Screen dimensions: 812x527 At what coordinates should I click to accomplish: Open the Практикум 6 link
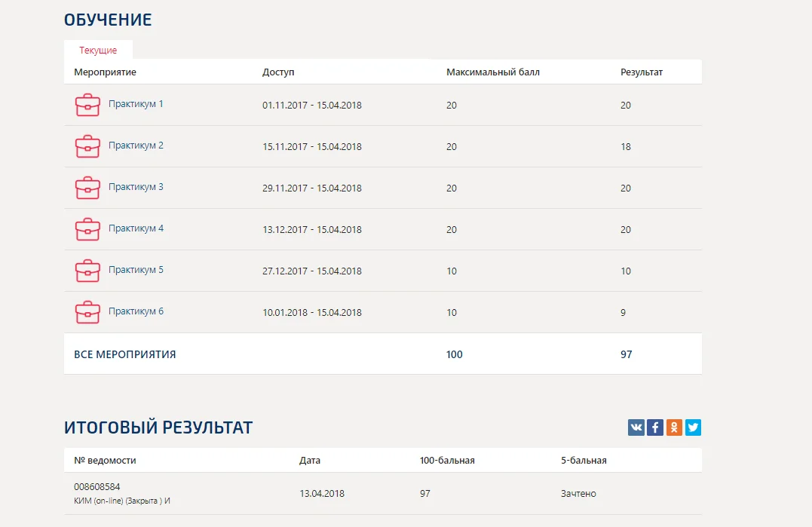tap(136, 311)
